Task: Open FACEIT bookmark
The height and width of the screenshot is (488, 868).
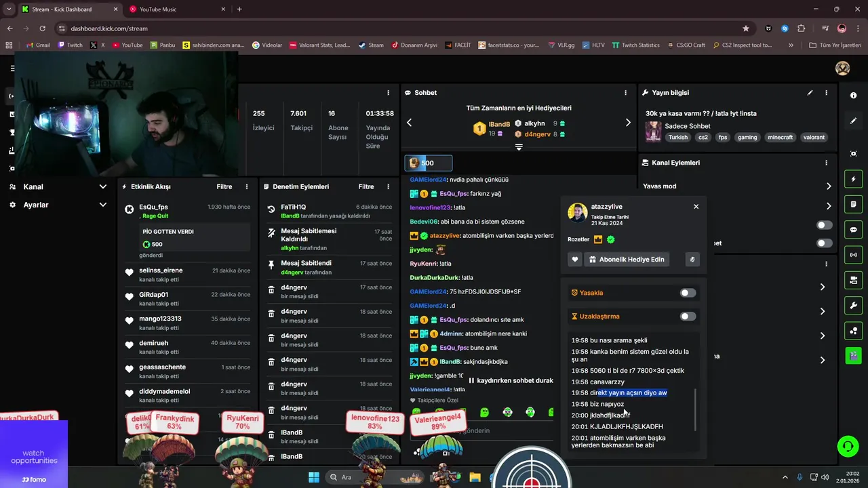Action: tap(458, 45)
